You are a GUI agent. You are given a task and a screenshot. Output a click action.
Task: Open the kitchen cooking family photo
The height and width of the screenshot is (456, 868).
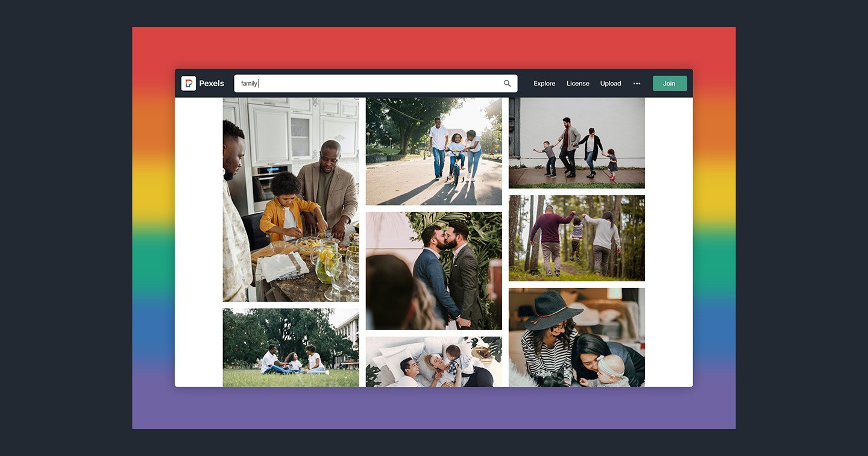pos(291,199)
